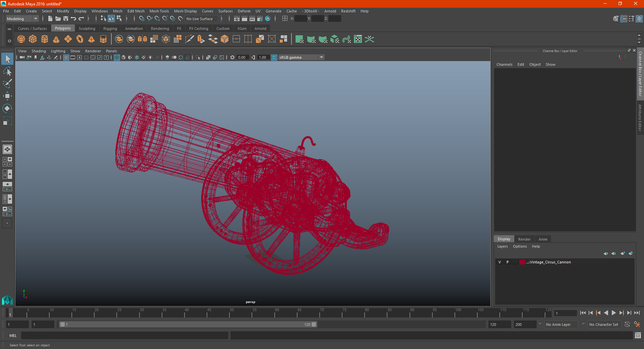Viewport: 644px width, 349px height.
Task: Click the IPR render icon
Action: (252, 19)
